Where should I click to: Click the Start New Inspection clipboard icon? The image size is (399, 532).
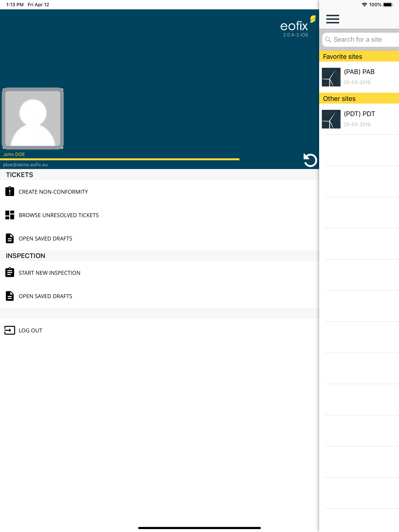coord(10,272)
